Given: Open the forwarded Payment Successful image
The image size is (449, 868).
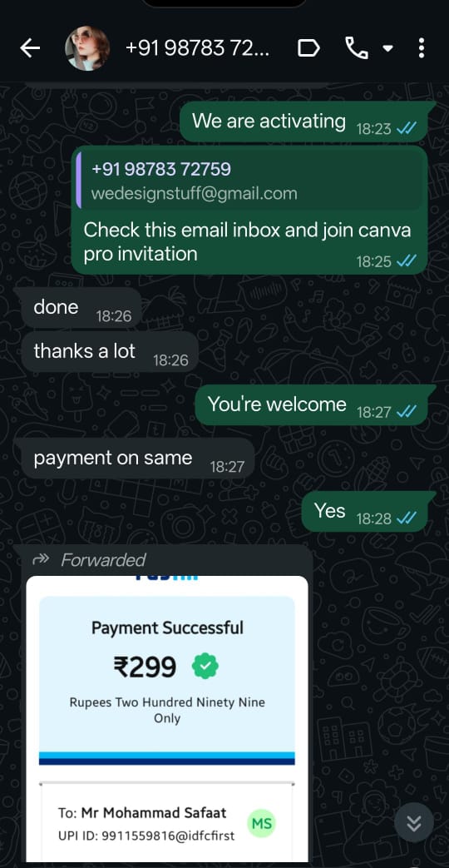Looking at the screenshot, I should pyautogui.click(x=167, y=718).
